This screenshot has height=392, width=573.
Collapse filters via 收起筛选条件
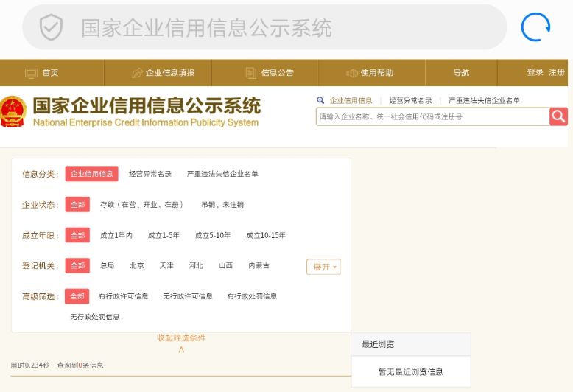pos(181,338)
